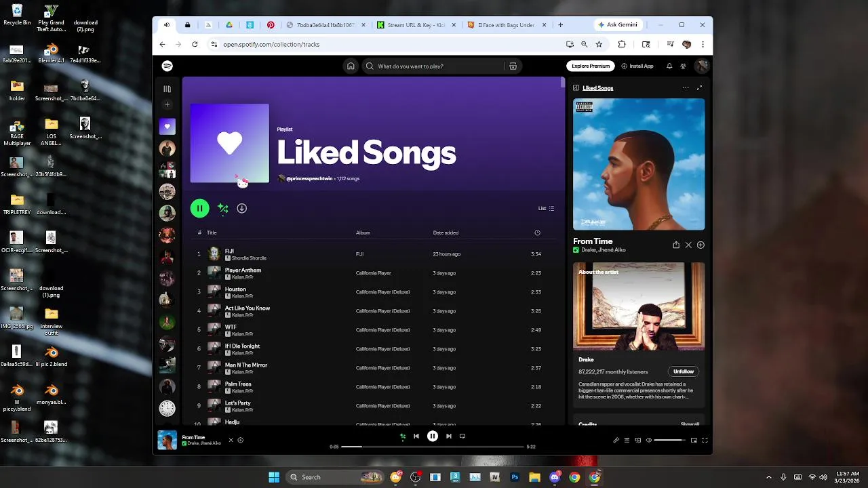The image size is (868, 488).
Task: Open more options in the Now Playing panel
Action: pos(686,87)
